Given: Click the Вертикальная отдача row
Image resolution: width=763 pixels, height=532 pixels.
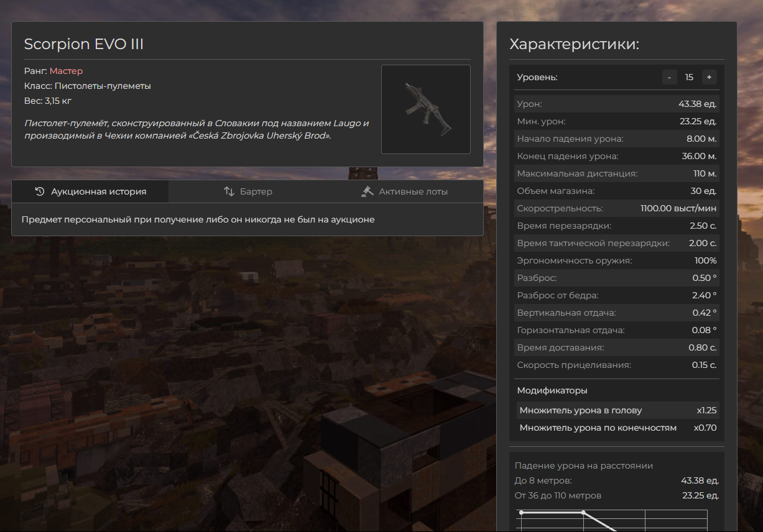Looking at the screenshot, I should (x=617, y=313).
